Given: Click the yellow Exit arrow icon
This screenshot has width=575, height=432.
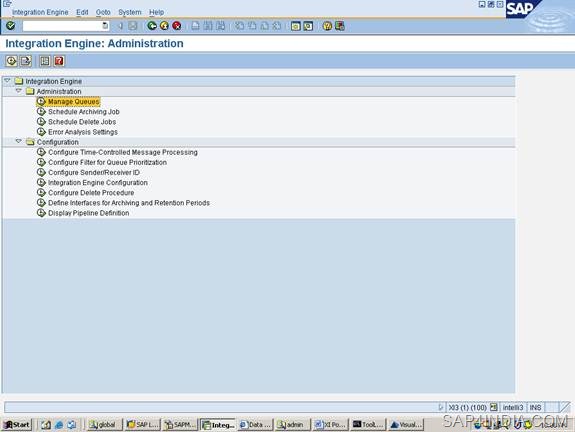Looking at the screenshot, I should click(x=164, y=26).
